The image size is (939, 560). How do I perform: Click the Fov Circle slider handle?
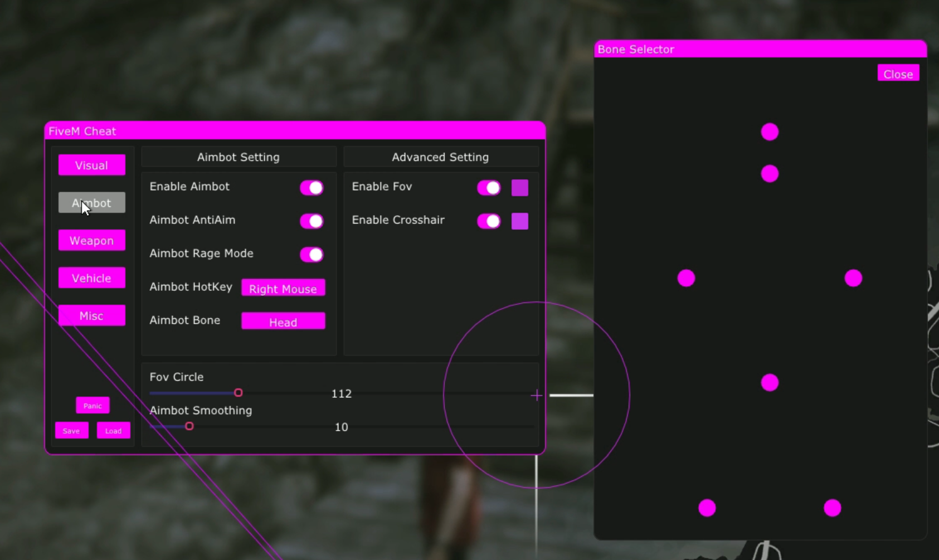point(239,393)
